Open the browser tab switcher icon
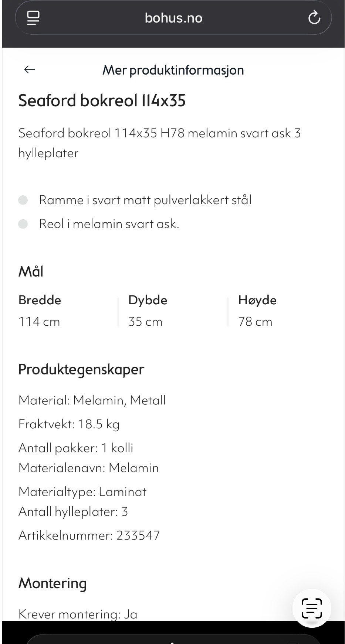345x644 pixels. [33, 17]
